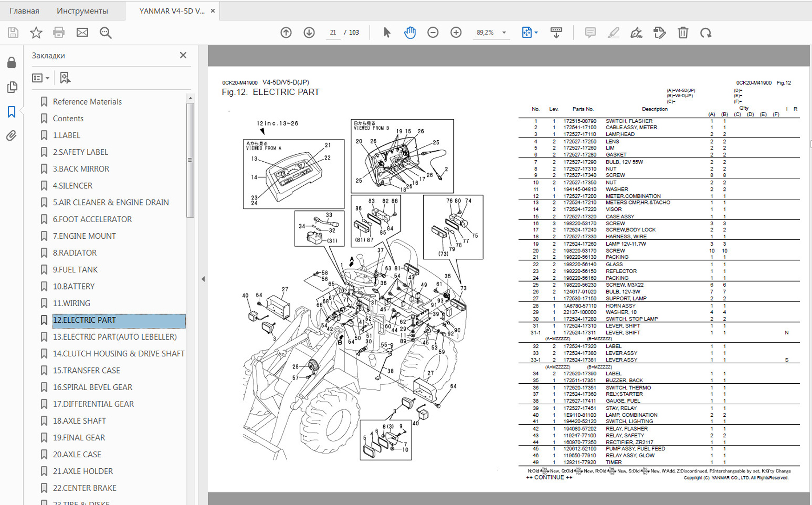The height and width of the screenshot is (505, 812).
Task: Click the zoom out minus icon
Action: (x=432, y=33)
